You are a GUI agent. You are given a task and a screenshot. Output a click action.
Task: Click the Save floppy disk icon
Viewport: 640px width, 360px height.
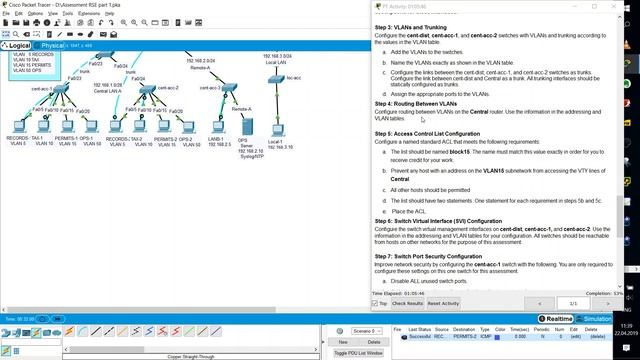[26, 23]
